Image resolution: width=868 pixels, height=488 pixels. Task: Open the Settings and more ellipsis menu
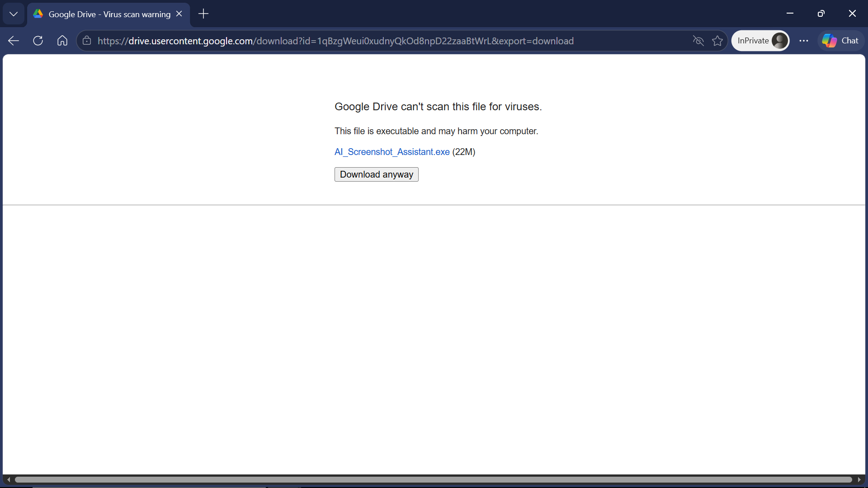coord(804,41)
